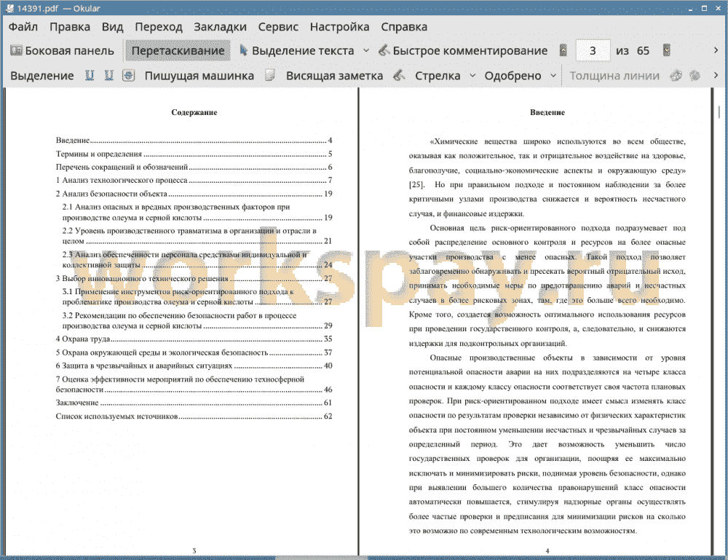The image size is (728, 560).
Task: Open the Закладки menu
Action: 220,27
